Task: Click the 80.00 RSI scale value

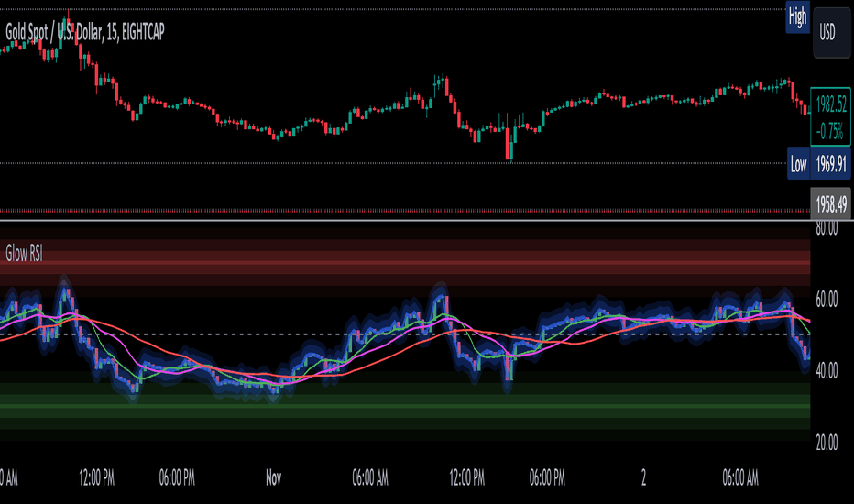Action: [x=827, y=229]
